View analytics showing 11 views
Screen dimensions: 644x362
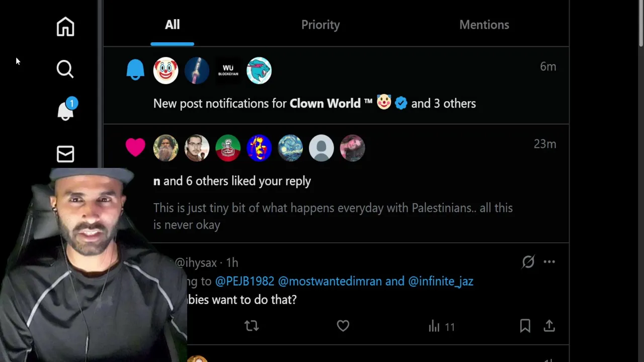(441, 327)
